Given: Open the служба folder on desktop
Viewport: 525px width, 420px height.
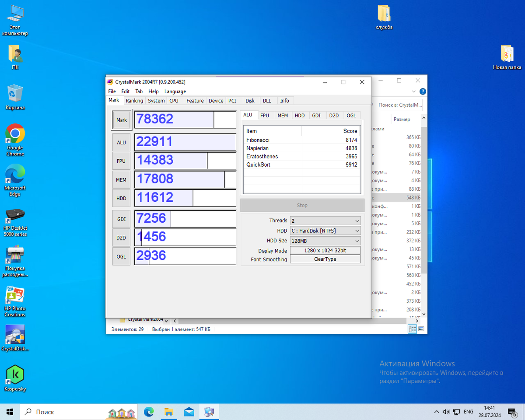Looking at the screenshot, I should [x=384, y=17].
